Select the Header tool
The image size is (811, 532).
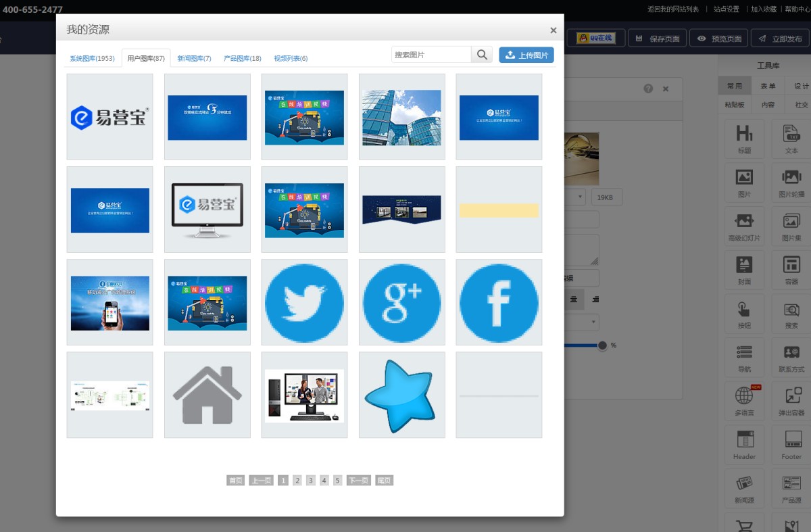pos(744,445)
